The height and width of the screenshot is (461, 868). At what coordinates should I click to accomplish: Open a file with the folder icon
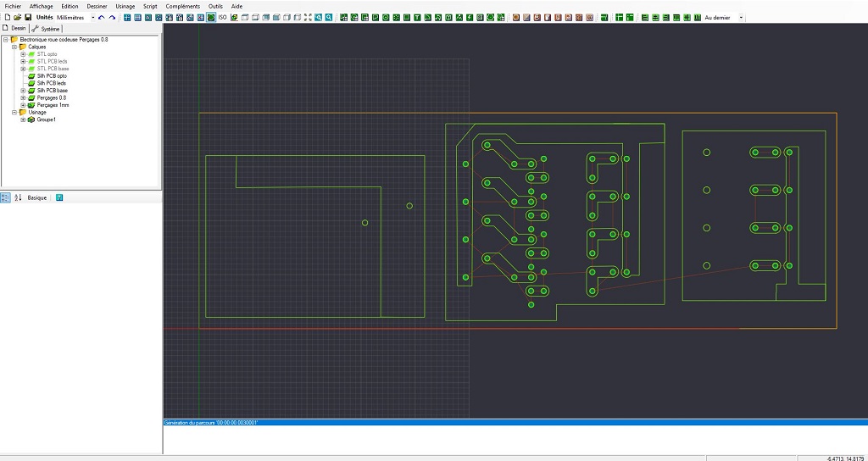17,17
